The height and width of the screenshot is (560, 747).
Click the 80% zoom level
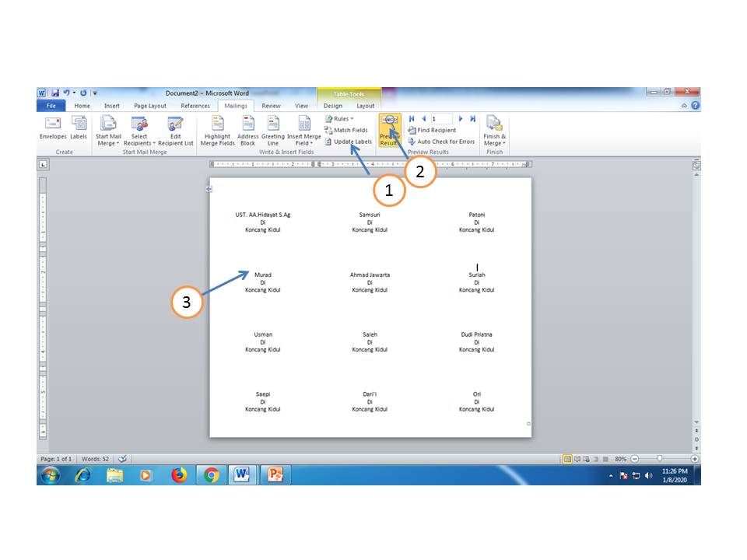coord(620,459)
